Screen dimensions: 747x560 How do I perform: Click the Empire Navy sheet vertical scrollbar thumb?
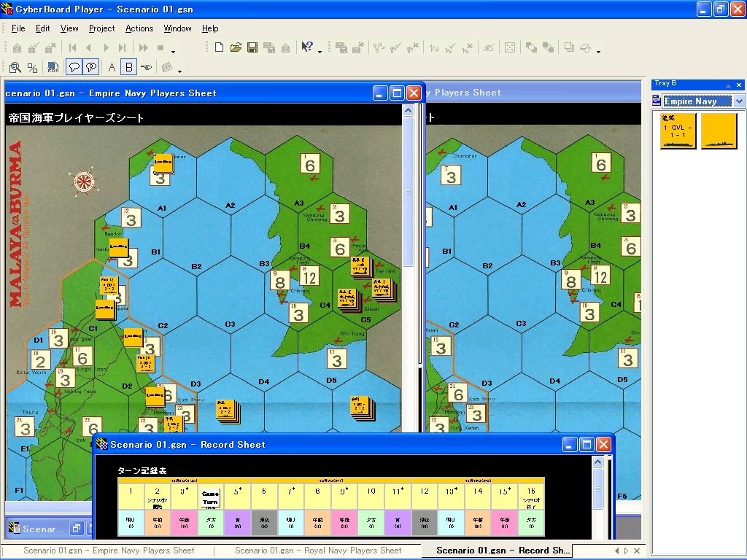click(x=409, y=192)
